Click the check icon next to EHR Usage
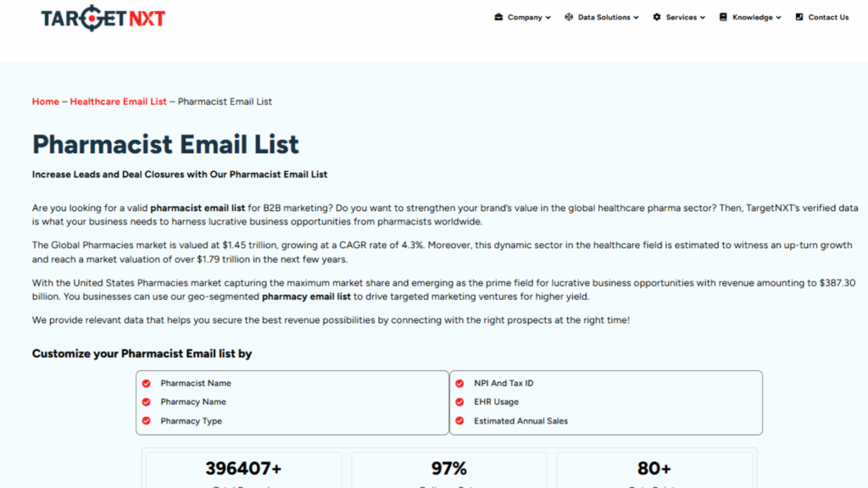The width and height of the screenshot is (868, 488). [459, 402]
